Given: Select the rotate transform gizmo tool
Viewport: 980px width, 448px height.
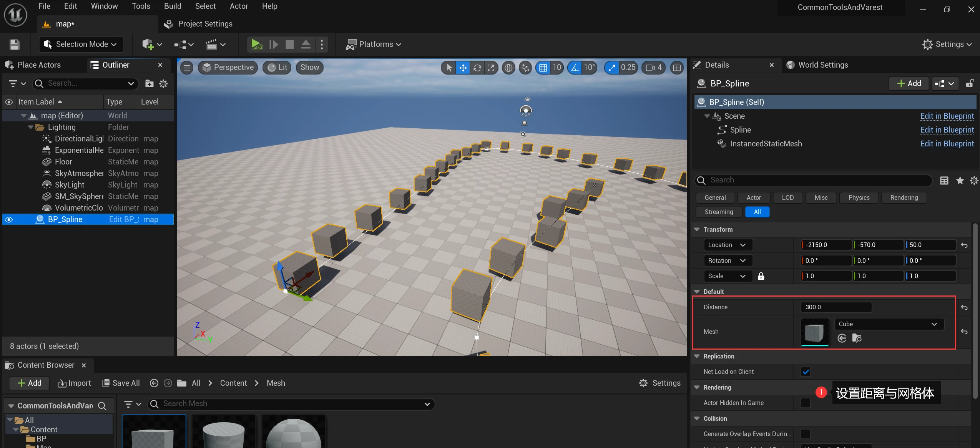Looking at the screenshot, I should pyautogui.click(x=477, y=68).
